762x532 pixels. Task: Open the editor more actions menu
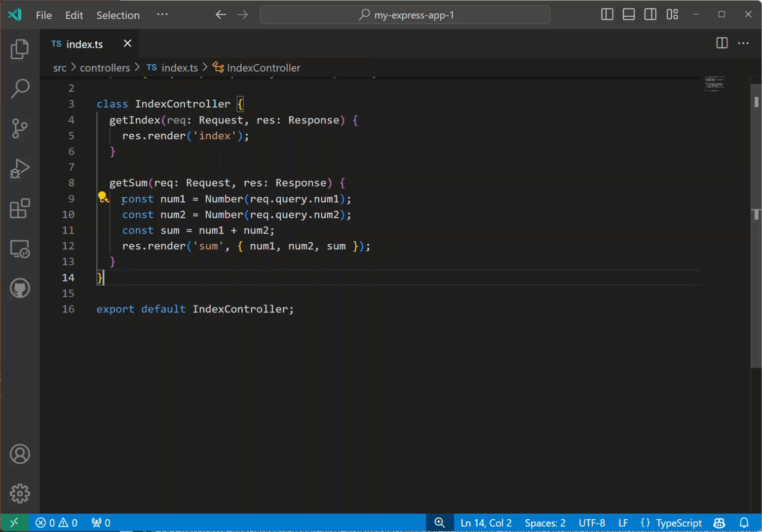click(743, 43)
